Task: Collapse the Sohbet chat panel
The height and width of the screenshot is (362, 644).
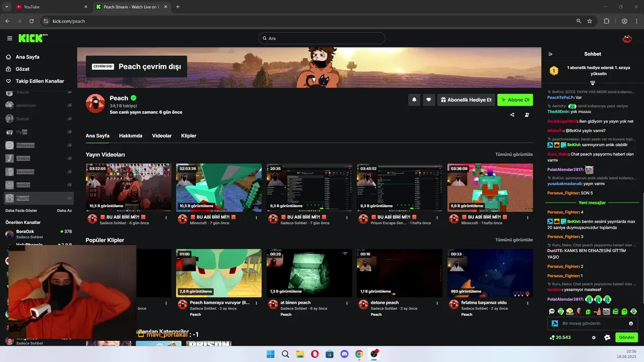Action: [550, 54]
